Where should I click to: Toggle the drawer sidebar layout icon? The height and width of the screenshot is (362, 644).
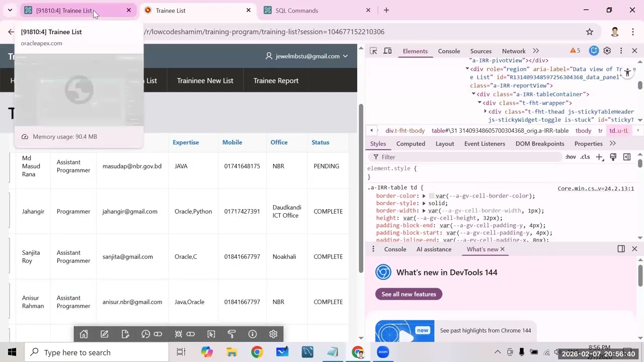tap(621, 249)
